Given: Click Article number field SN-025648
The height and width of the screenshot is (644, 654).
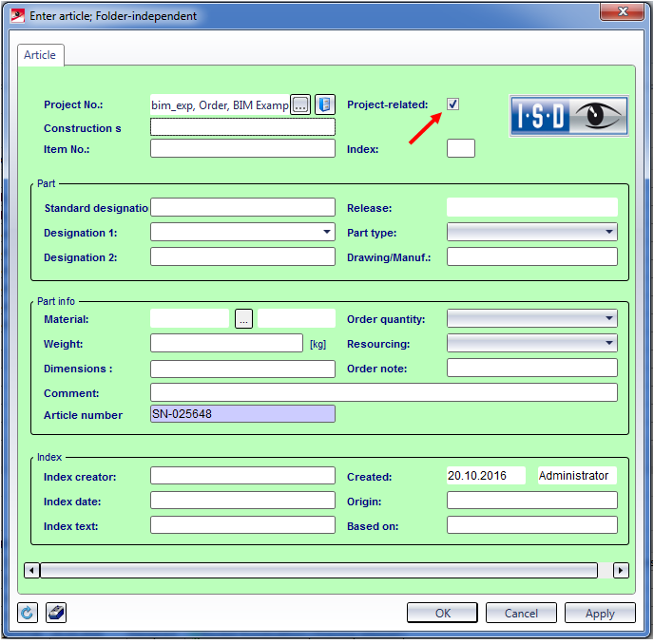Looking at the screenshot, I should coord(242,414).
